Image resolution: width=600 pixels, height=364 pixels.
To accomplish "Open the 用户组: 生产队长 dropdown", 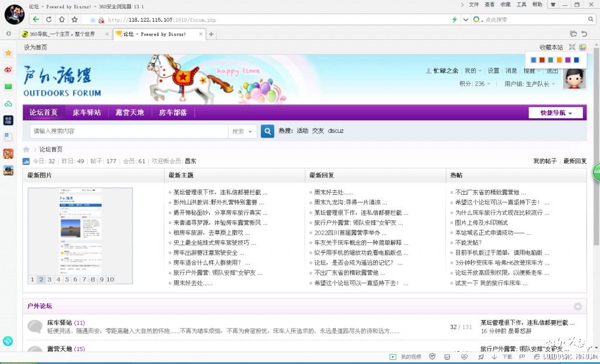I will [530, 84].
